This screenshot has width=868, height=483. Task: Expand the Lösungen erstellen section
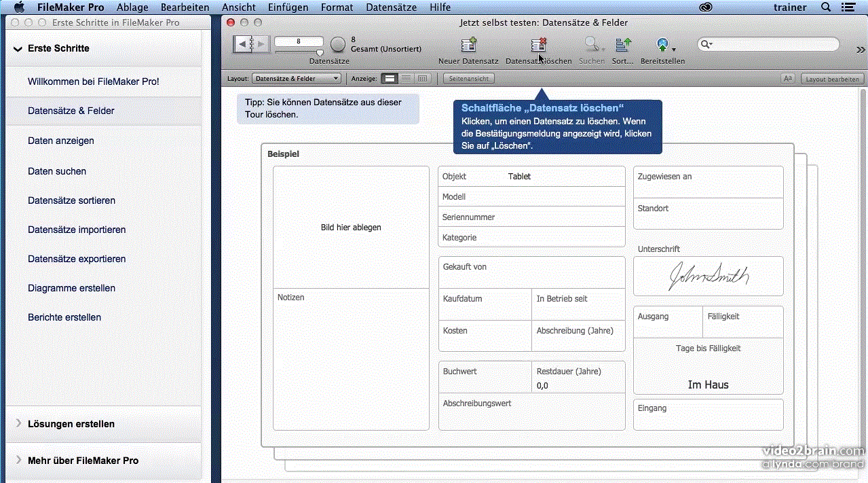(x=18, y=423)
